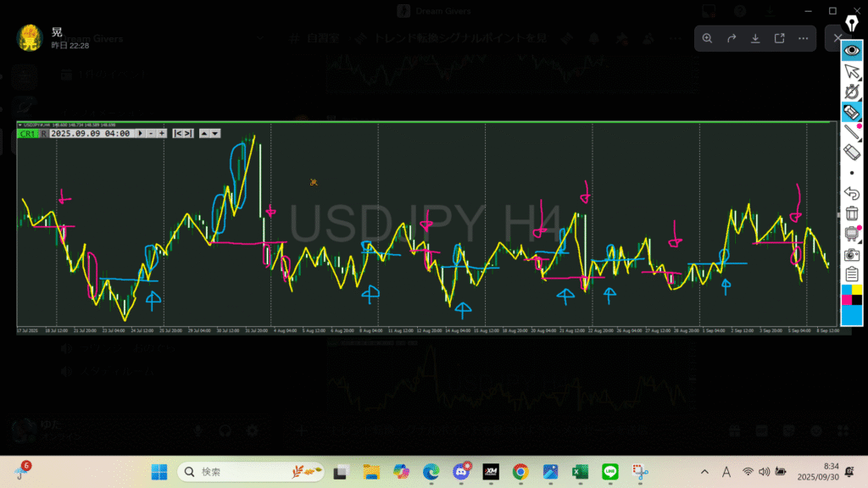Viewport: 868px width, 488px height.
Task: Pick the straight line drawing tool
Action: [x=852, y=132]
